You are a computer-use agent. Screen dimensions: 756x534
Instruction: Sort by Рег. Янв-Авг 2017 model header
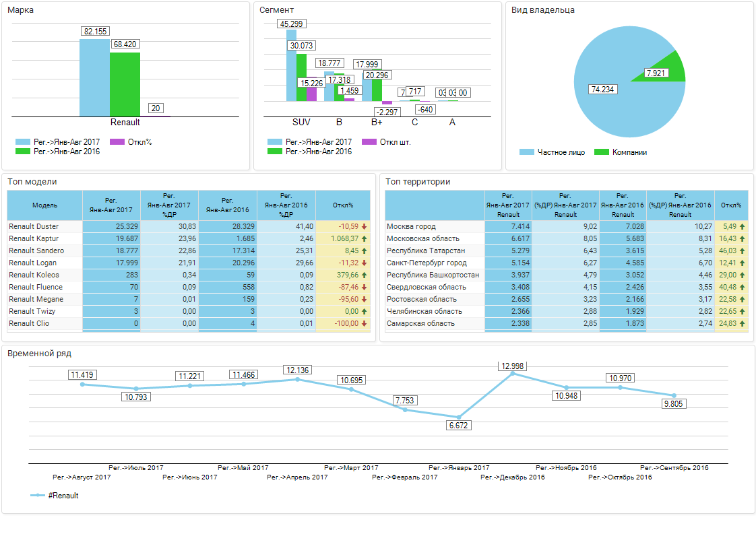click(x=111, y=205)
